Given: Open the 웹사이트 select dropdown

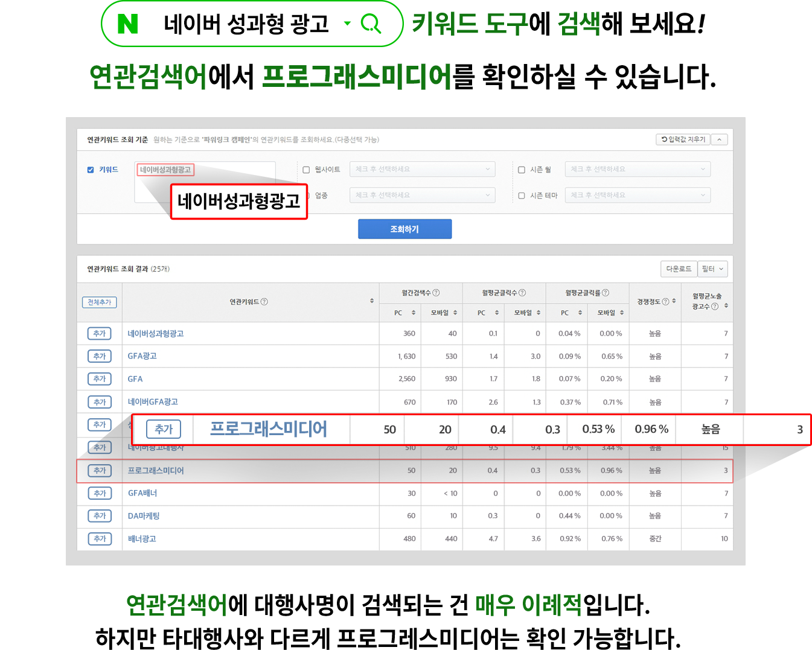Looking at the screenshot, I should tap(422, 169).
